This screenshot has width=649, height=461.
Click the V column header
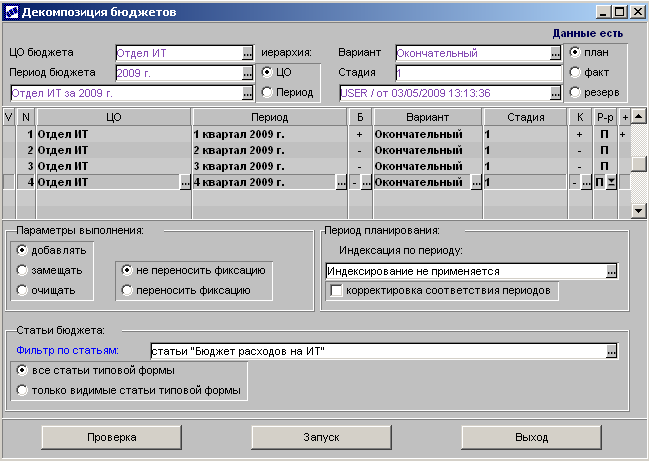coord(9,117)
